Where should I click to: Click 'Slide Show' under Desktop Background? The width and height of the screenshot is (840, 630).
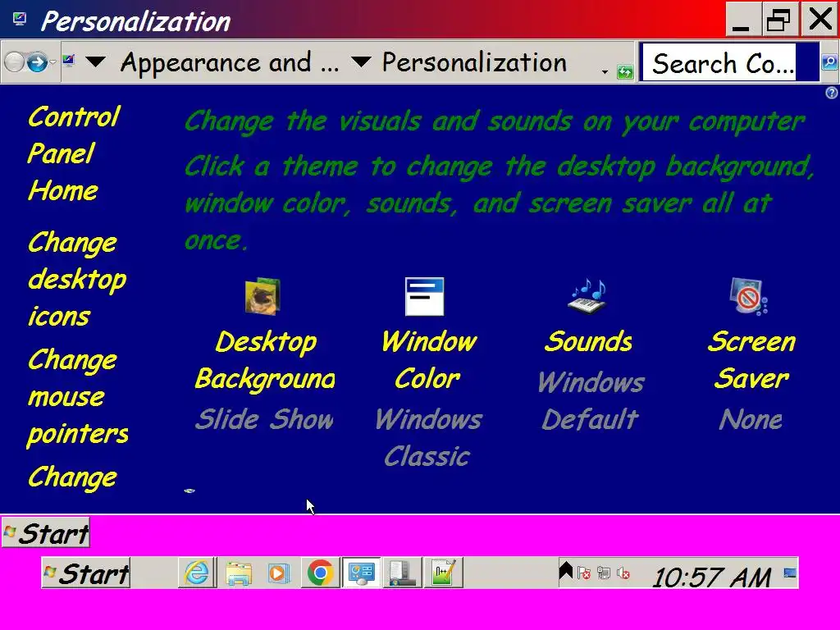[263, 419]
